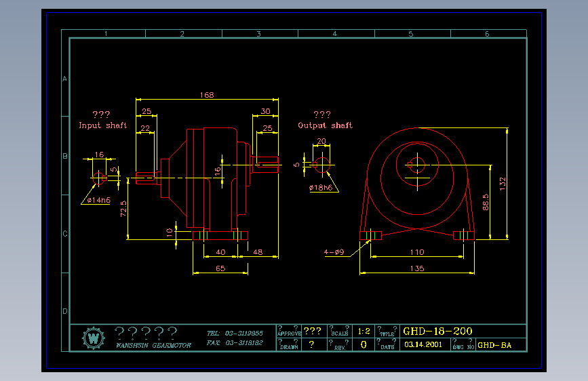Click the 1:2 scale value
Viewport: 588px width, 381px height.
(364, 332)
